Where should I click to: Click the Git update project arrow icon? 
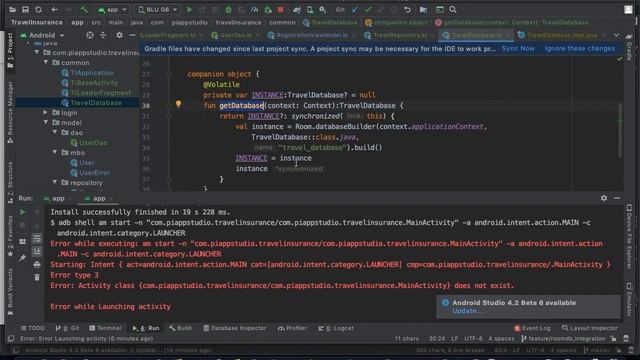click(x=355, y=9)
